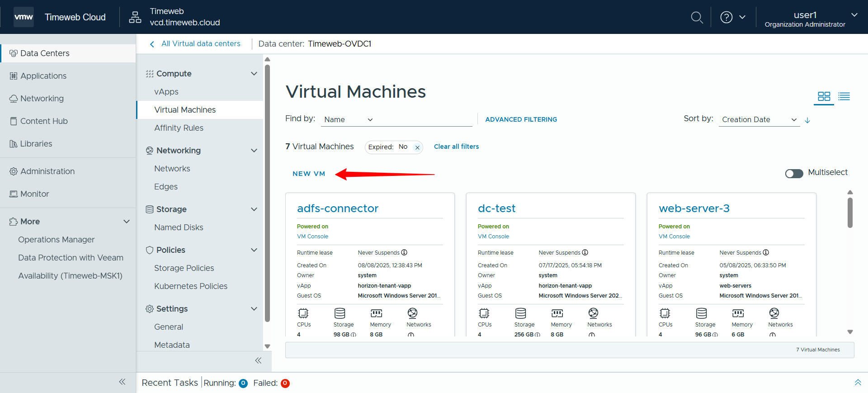Viewport: 868px width, 393px height.
Task: Collapse the More section in sidebar
Action: tap(127, 222)
